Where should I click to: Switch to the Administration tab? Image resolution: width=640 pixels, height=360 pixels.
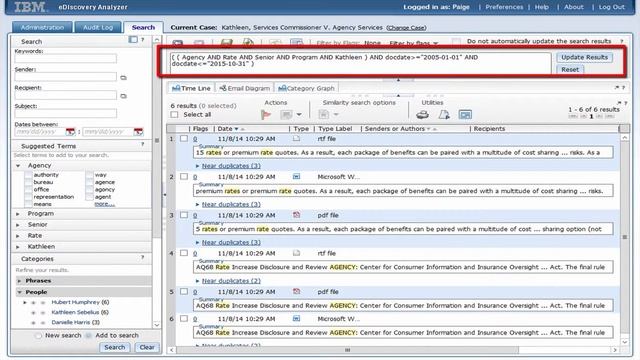[42, 27]
